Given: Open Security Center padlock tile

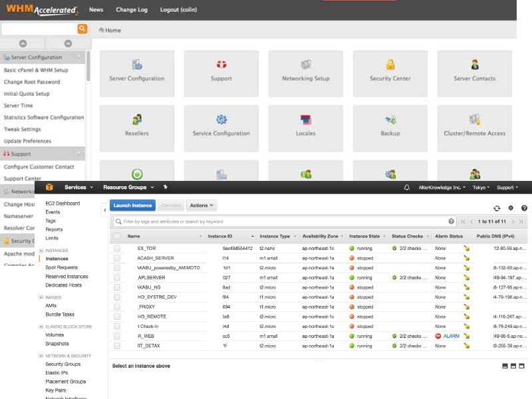Looking at the screenshot, I should point(390,74).
